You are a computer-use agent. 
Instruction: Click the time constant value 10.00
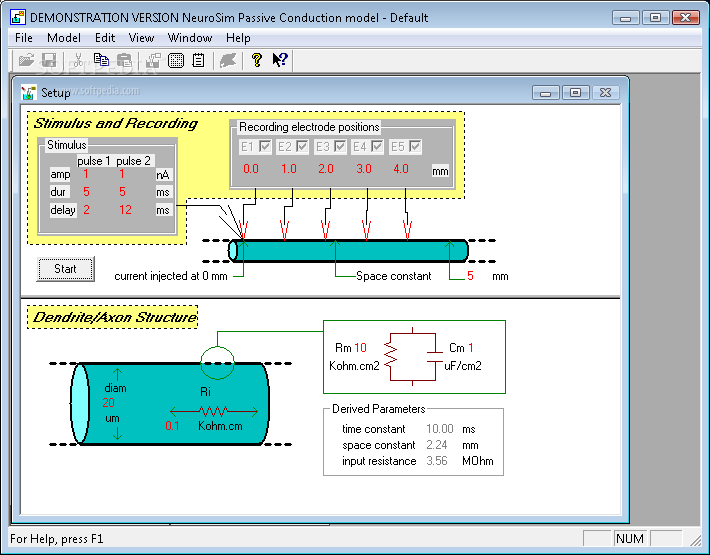(440, 429)
